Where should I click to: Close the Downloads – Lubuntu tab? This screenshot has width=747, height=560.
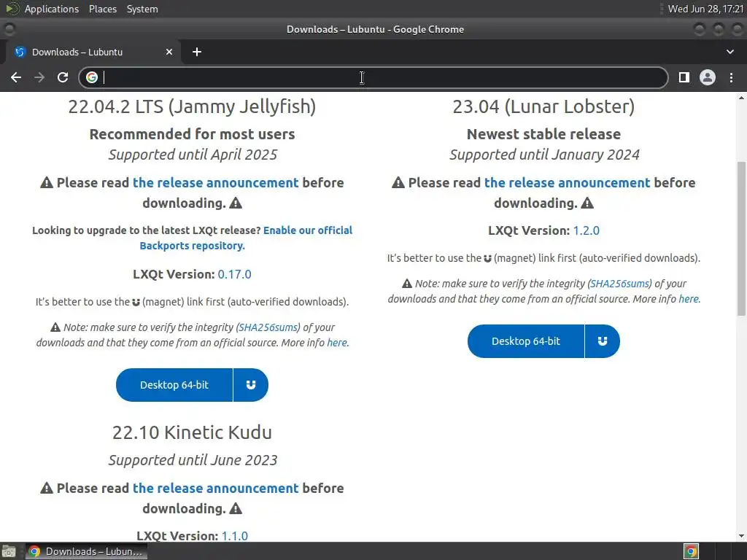pos(169,52)
